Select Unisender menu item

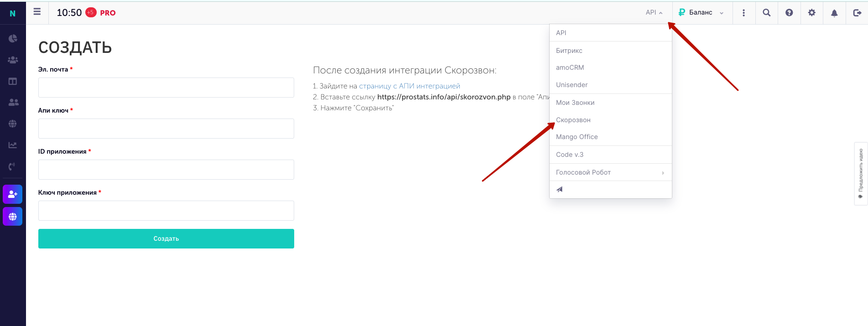(x=610, y=85)
